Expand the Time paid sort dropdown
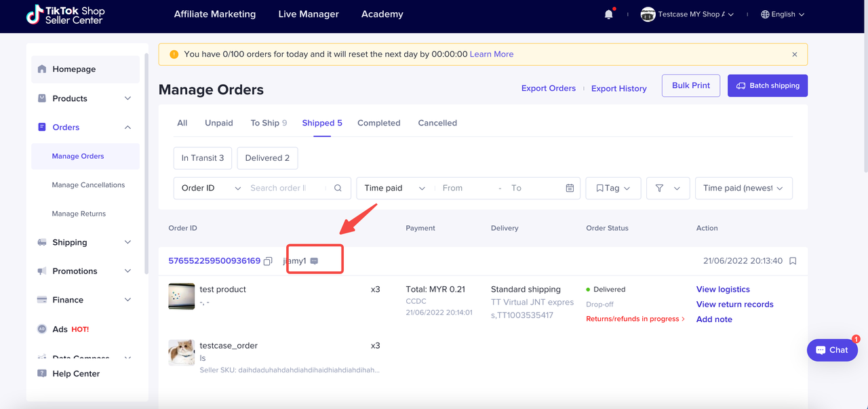 coord(743,188)
